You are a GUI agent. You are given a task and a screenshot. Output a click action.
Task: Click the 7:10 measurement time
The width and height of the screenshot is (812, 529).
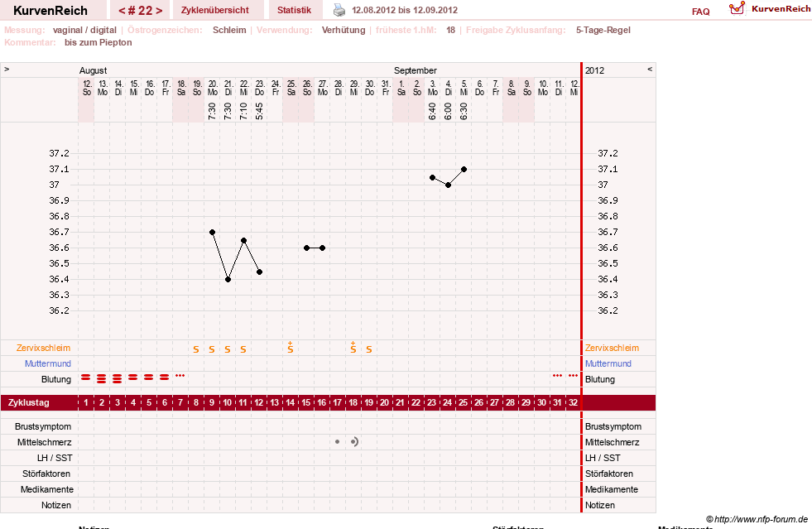coord(243,111)
